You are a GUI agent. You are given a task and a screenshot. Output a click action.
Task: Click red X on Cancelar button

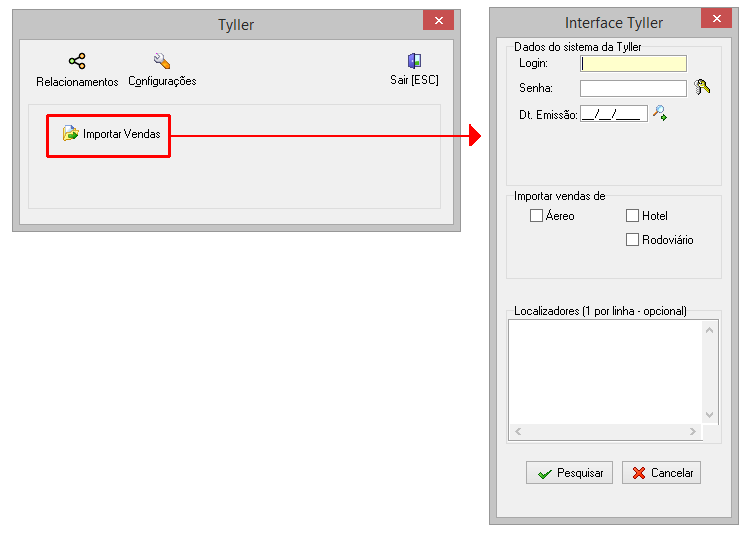point(639,474)
